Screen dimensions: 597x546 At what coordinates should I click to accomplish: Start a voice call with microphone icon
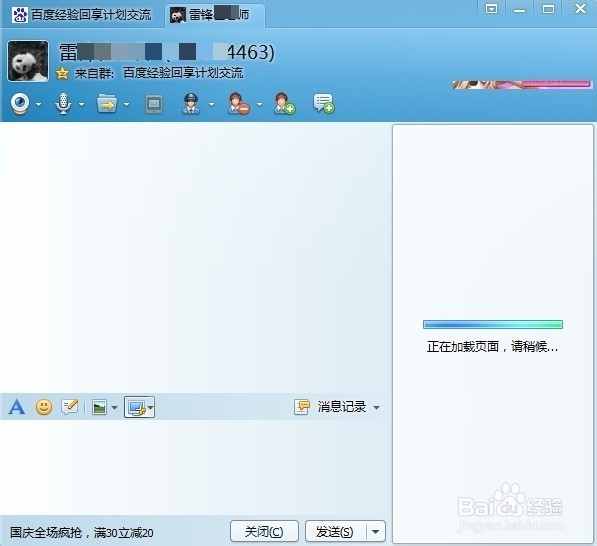click(63, 103)
